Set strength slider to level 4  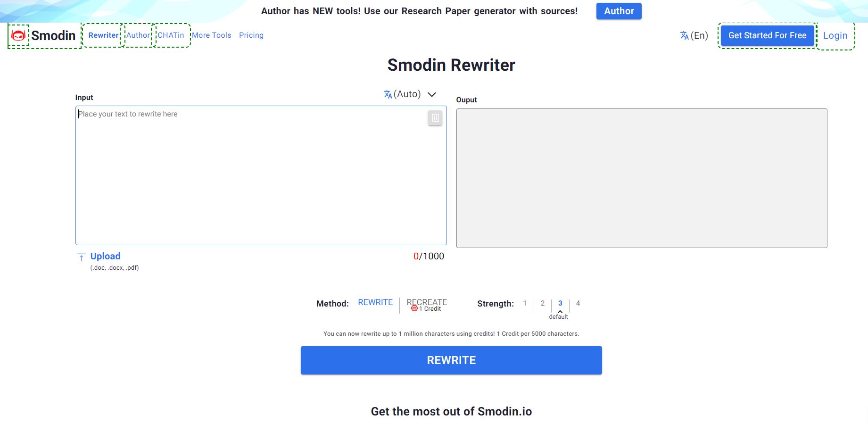pos(578,303)
